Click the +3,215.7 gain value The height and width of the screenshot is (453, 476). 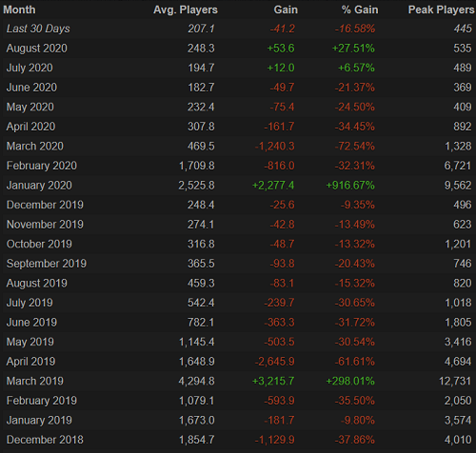point(273,381)
